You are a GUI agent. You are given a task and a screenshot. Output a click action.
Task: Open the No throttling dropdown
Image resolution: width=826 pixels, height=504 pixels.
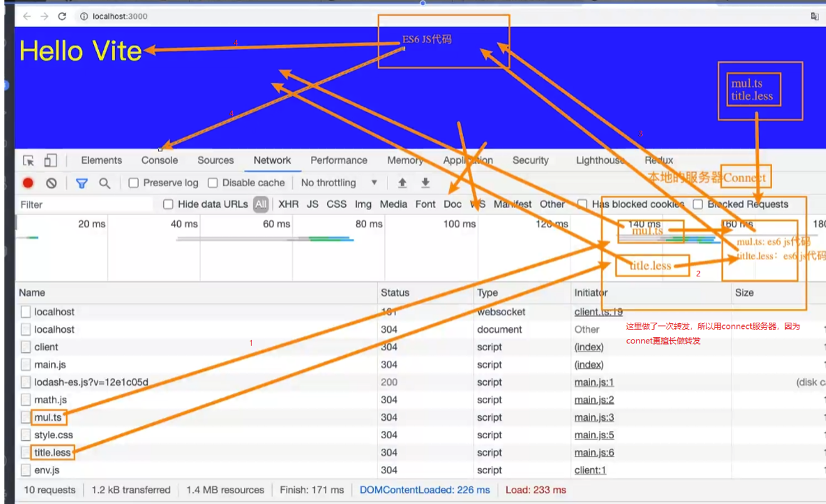click(x=339, y=183)
